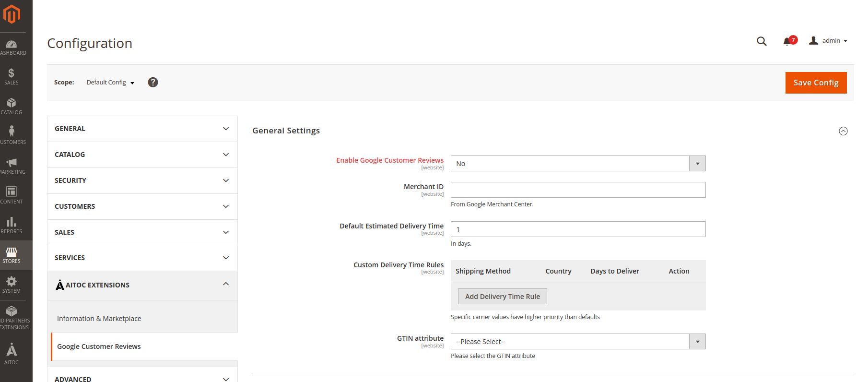This screenshot has width=868, height=382.
Task: Expand the SALES configuration section
Action: (x=142, y=232)
